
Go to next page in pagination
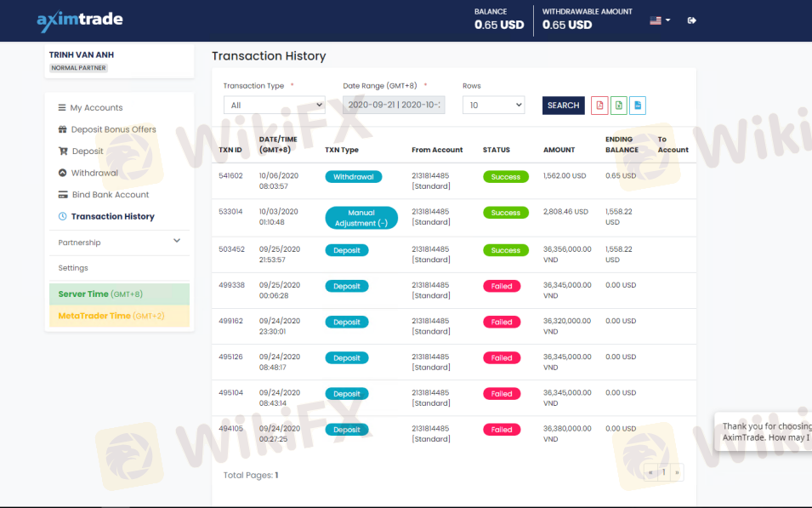coord(677,472)
